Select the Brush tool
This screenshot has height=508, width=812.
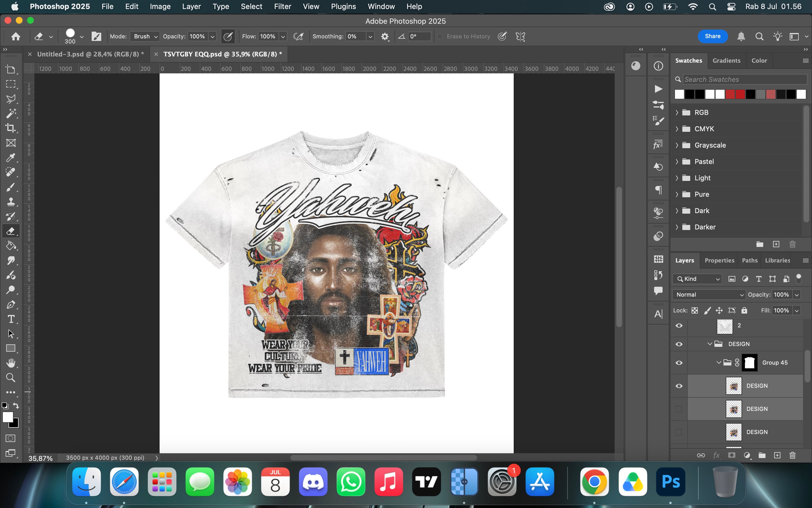tap(11, 187)
